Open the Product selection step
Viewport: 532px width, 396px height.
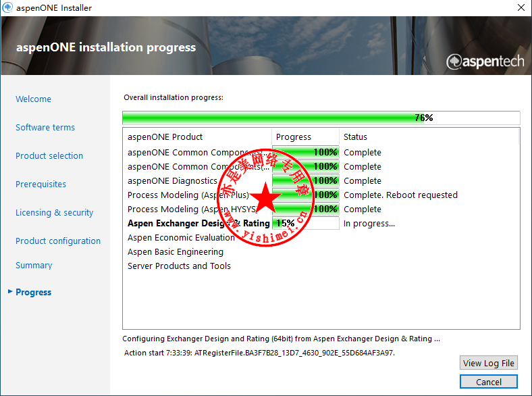[x=49, y=155]
